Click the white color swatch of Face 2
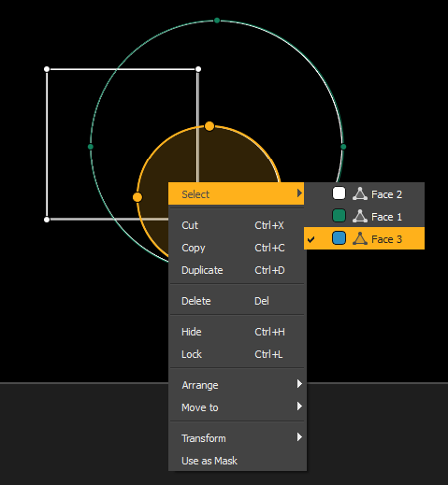The image size is (448, 485). point(339,193)
